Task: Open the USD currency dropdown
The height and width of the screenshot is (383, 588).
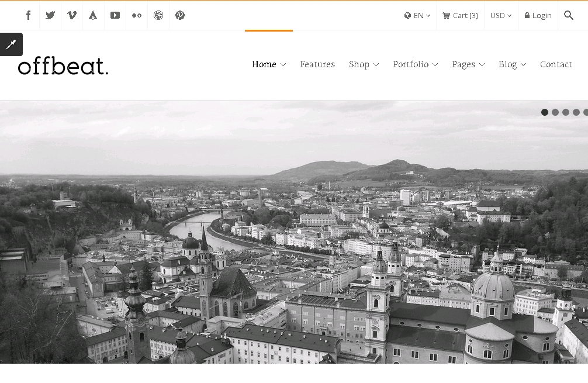Action: (x=501, y=16)
